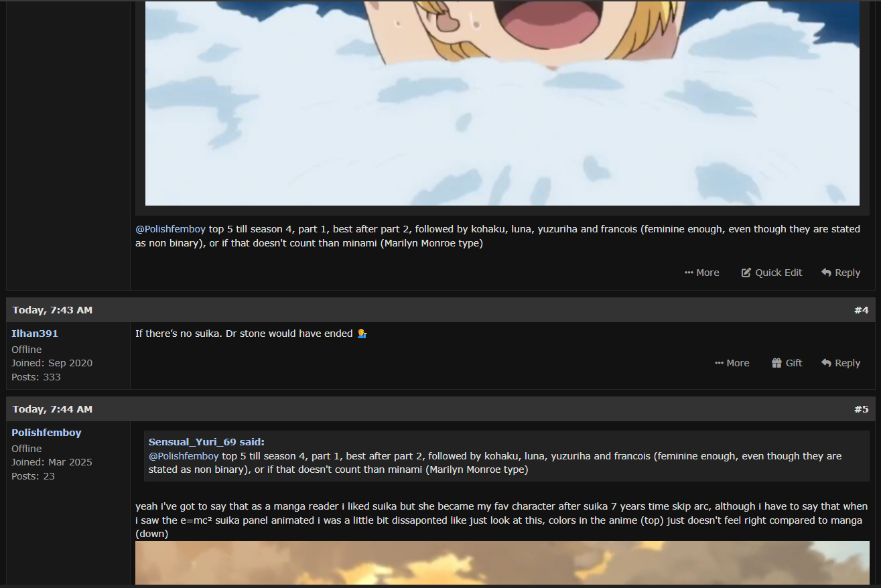Open the sunset image in post #5
Screen dimensions: 881x588
pyautogui.click(x=502, y=563)
